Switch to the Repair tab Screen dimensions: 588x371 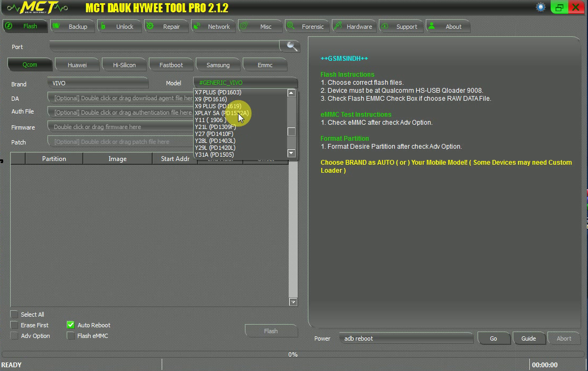pos(166,26)
